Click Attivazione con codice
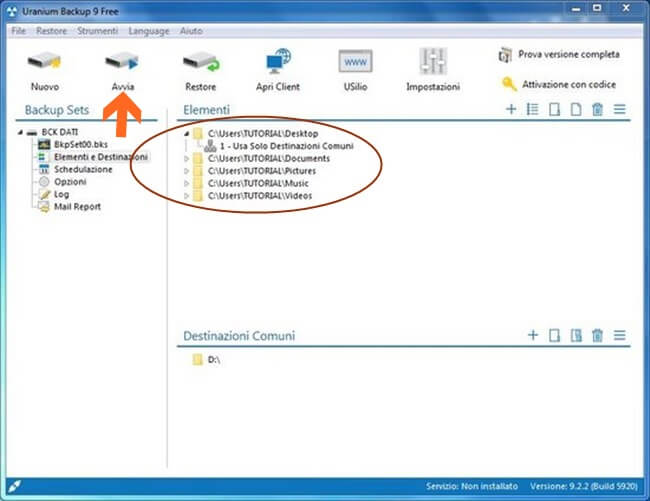 (x=559, y=85)
